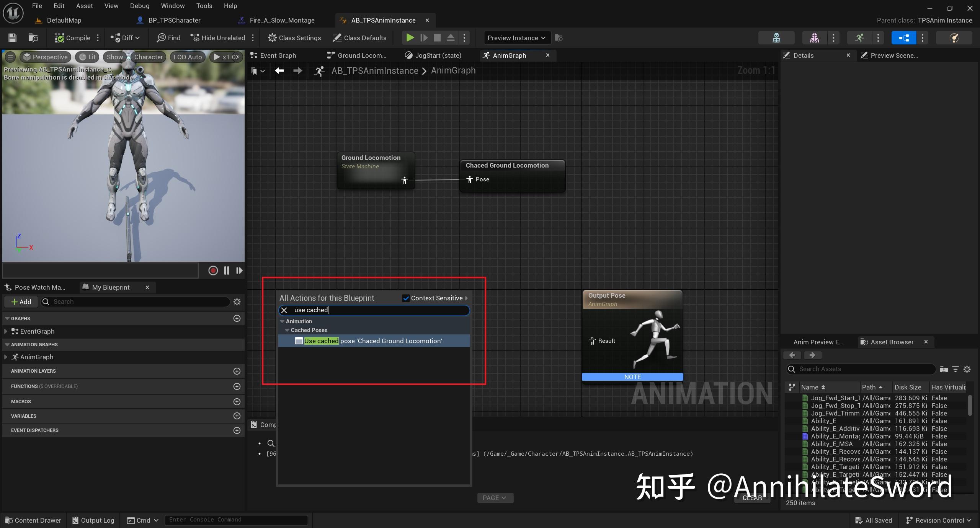The width and height of the screenshot is (980, 528).
Task: Click the Save asset icon
Action: tap(12, 38)
